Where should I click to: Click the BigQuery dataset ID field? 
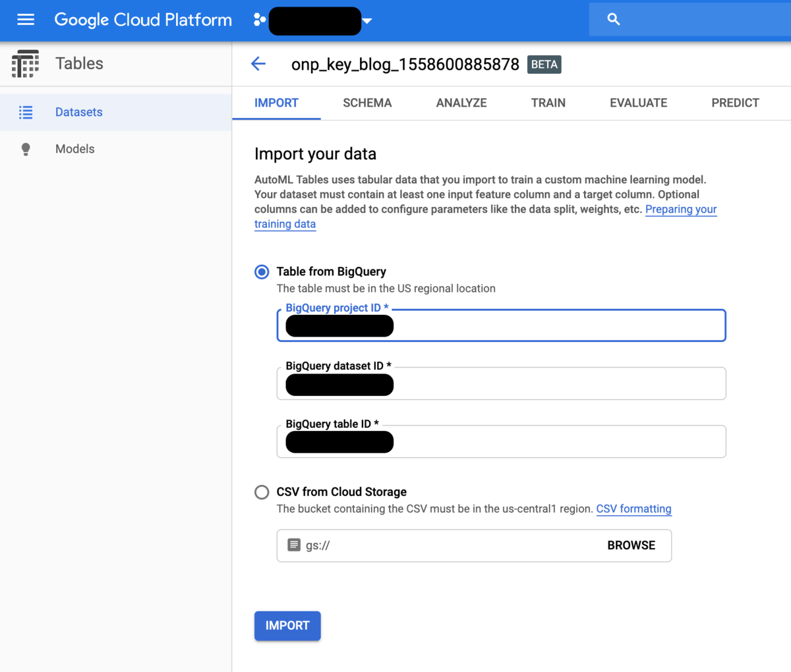[501, 383]
